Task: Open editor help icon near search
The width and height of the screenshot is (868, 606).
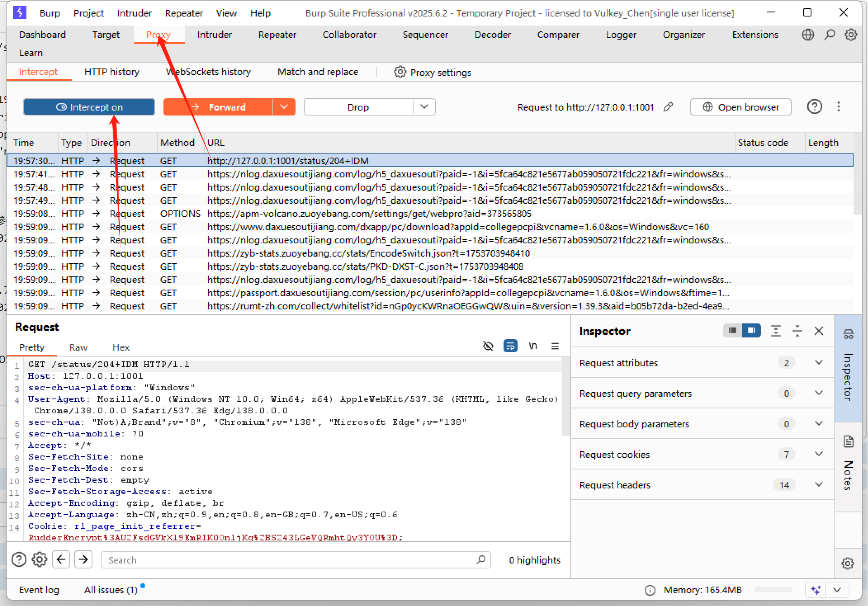Action: coord(19,560)
